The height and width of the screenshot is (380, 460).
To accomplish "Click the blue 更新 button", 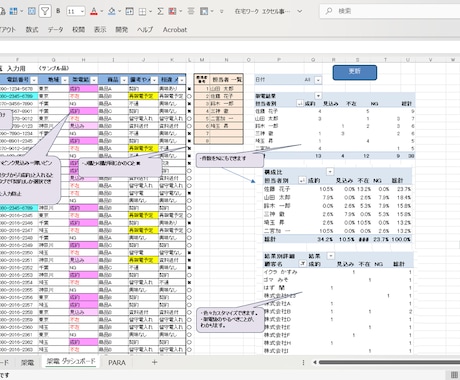I will (x=355, y=72).
